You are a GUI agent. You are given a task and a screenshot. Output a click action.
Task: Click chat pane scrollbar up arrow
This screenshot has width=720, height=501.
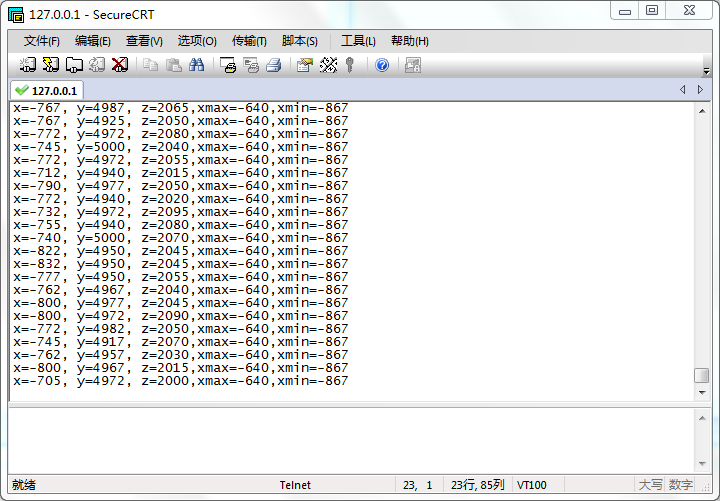click(x=702, y=418)
